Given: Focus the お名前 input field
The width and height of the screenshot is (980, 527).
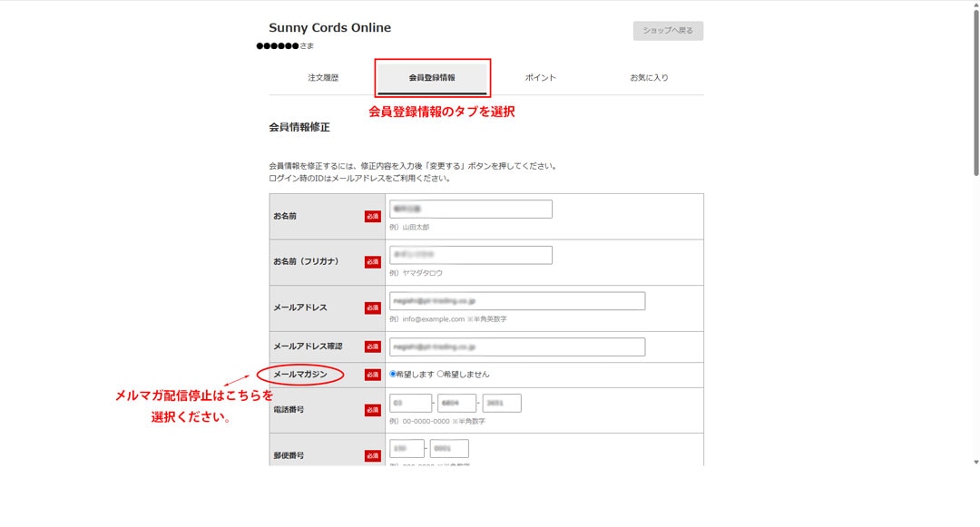Looking at the screenshot, I should pos(471,210).
